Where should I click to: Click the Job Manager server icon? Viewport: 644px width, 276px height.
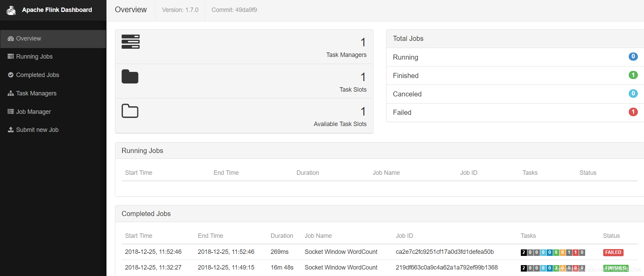point(11,111)
